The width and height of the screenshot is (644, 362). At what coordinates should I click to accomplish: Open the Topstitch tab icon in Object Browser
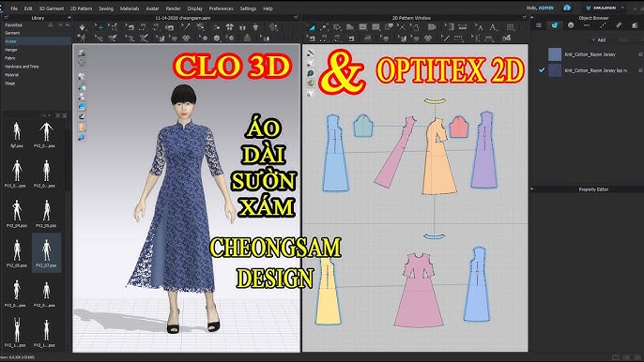tap(603, 25)
